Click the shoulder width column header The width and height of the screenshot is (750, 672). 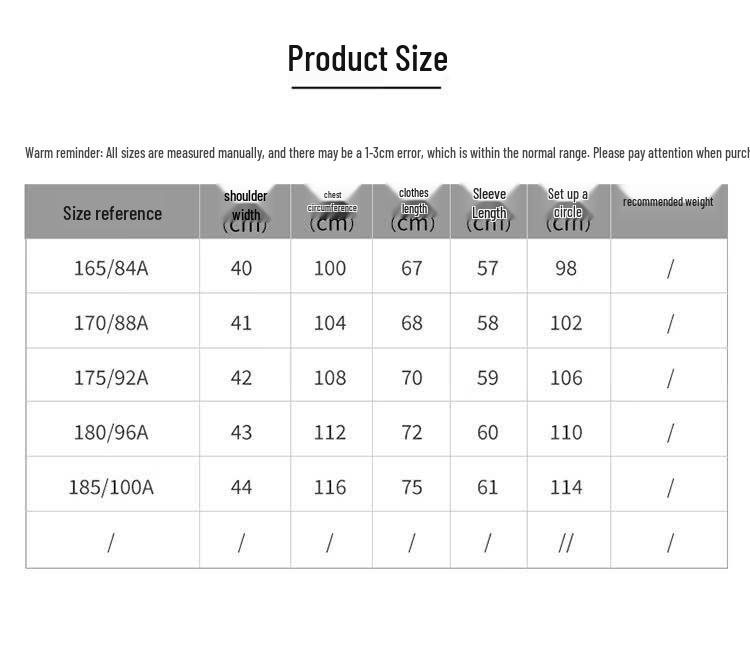coord(245,211)
